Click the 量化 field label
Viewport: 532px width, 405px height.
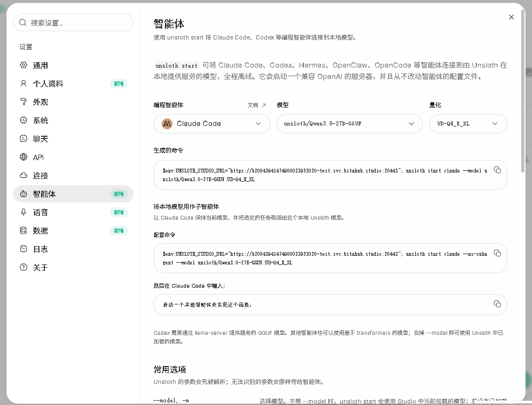(x=435, y=105)
